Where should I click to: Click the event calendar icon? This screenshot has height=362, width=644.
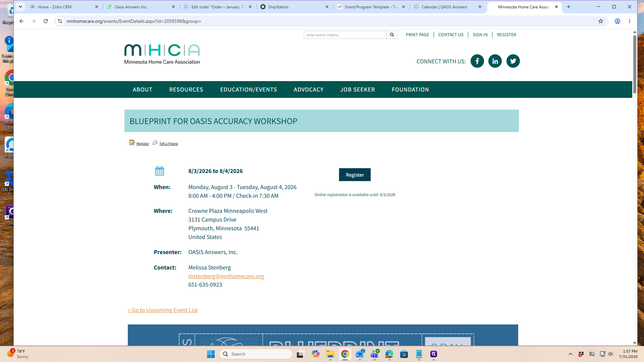[160, 171]
